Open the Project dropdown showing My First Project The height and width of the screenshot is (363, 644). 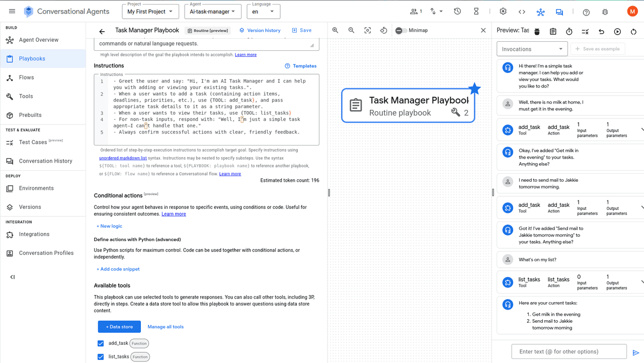[x=150, y=12]
